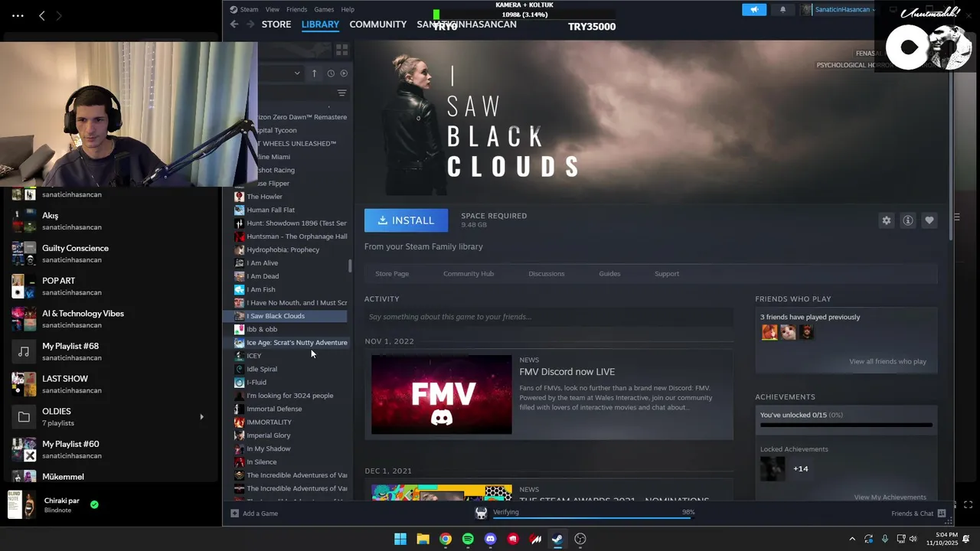Open POP ART playlist in Spotify
980x551 pixels.
click(x=110, y=286)
